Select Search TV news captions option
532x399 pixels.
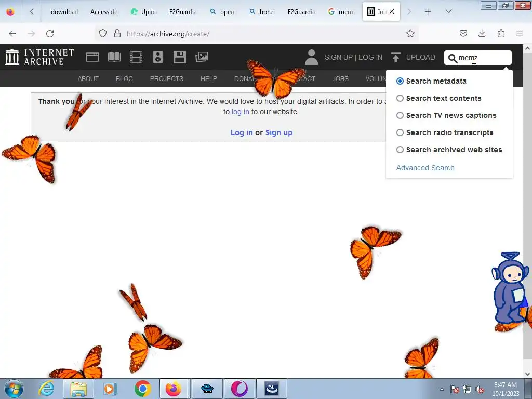coord(400,115)
